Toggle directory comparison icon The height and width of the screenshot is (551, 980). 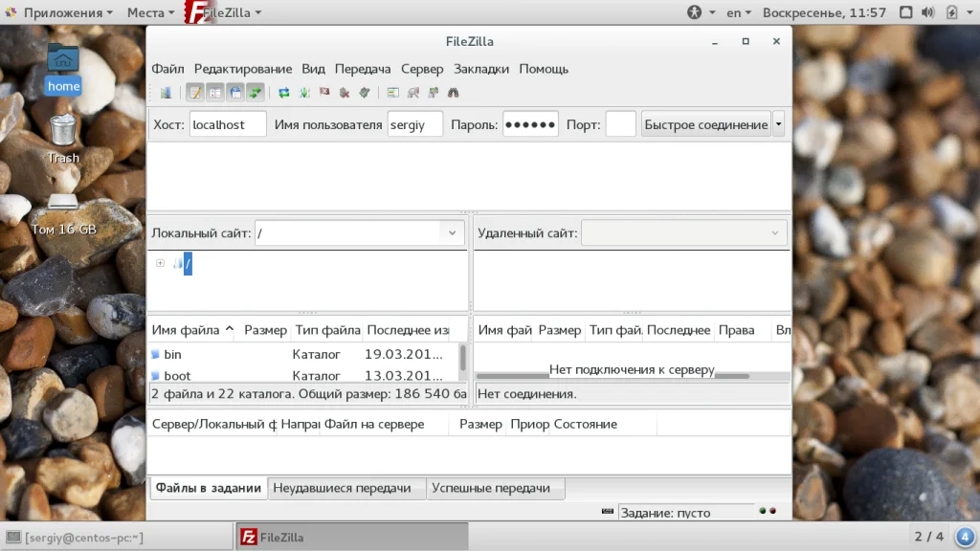tap(413, 93)
